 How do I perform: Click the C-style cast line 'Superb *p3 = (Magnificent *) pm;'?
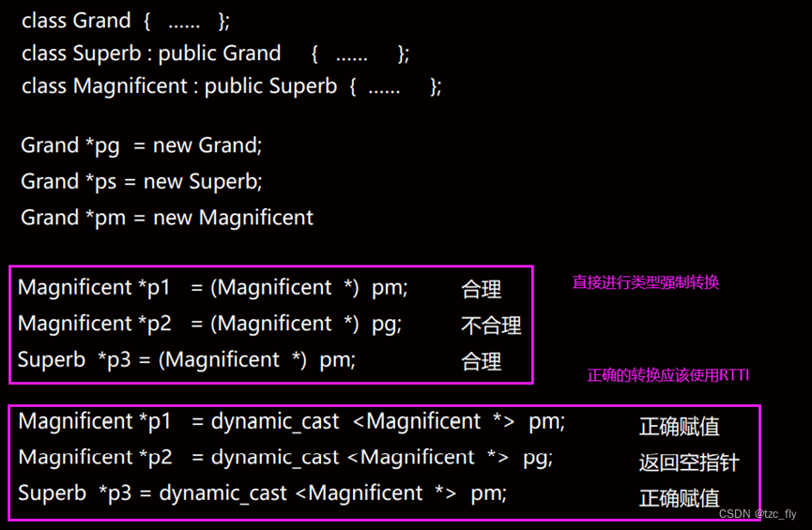187,359
